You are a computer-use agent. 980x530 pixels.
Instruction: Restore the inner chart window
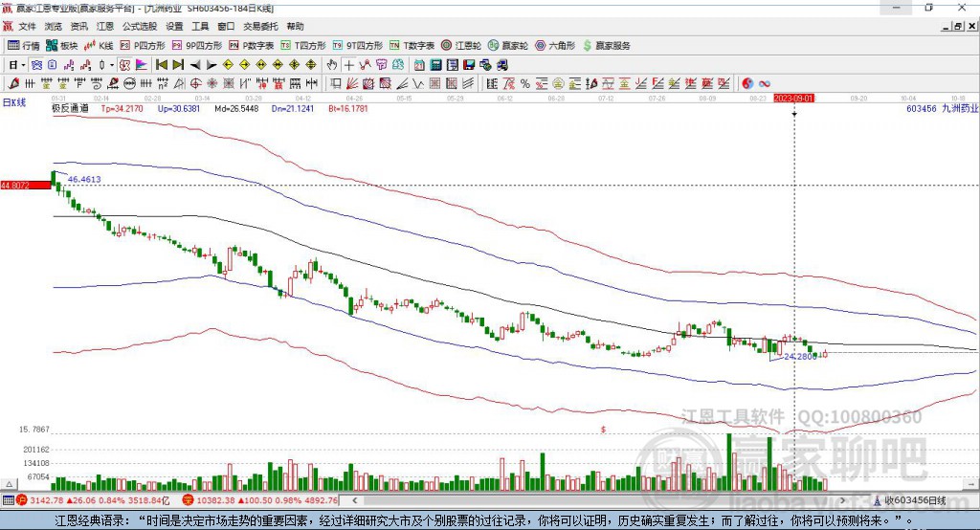pyautogui.click(x=958, y=26)
